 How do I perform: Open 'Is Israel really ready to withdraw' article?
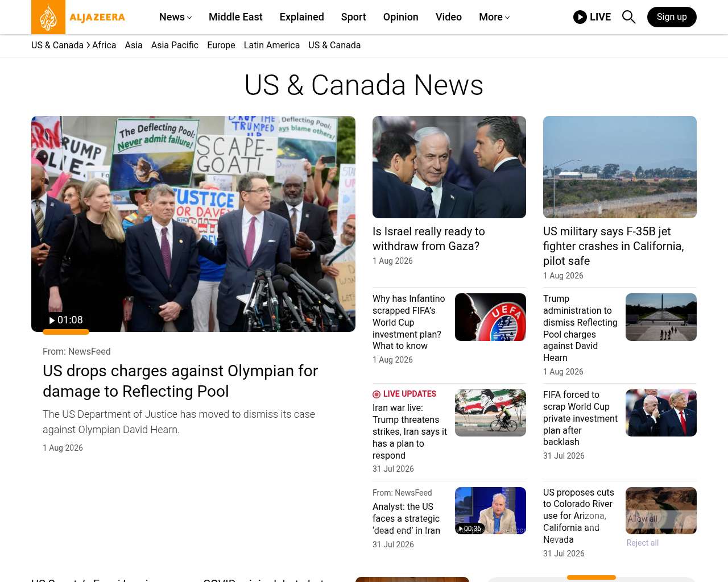click(x=429, y=239)
